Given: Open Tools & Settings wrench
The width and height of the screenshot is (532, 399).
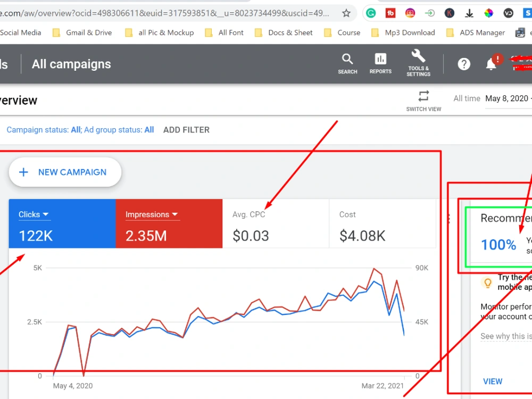Looking at the screenshot, I should (x=418, y=63).
